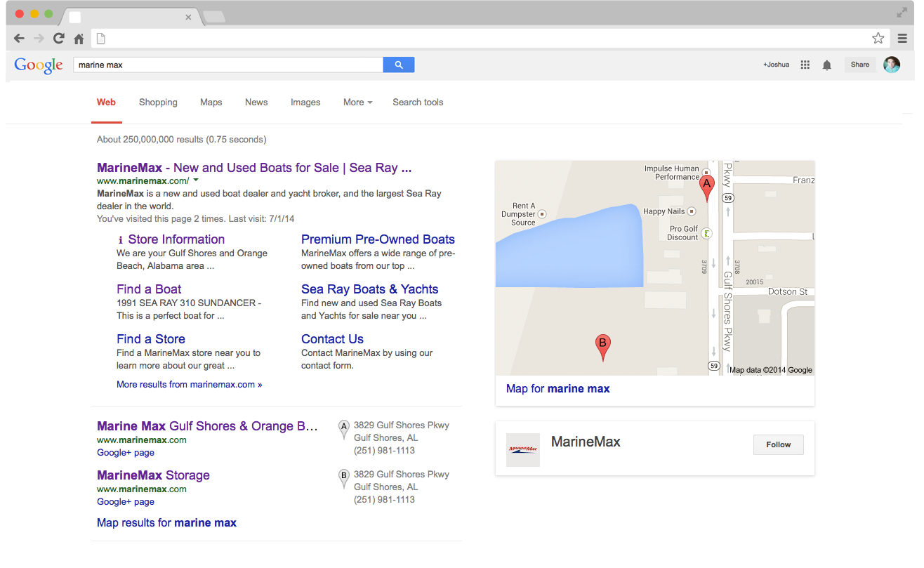Open Sea Ray Boats & Yachts sitelink
Screen dimensions: 924x568
pos(370,289)
